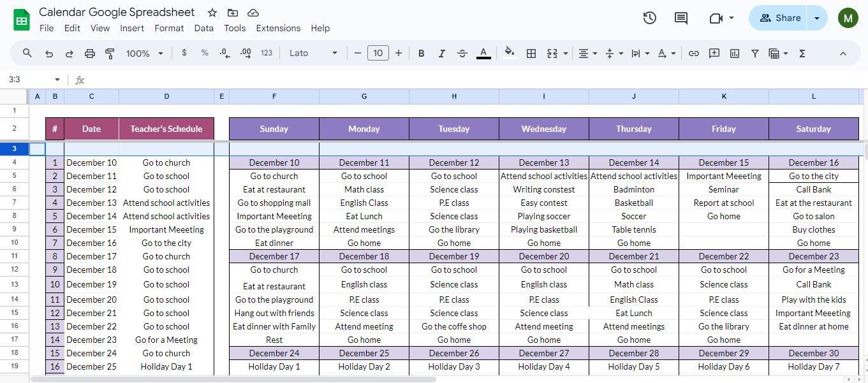Click the borders icon
Viewport: 868px width, 383px height.
point(531,54)
